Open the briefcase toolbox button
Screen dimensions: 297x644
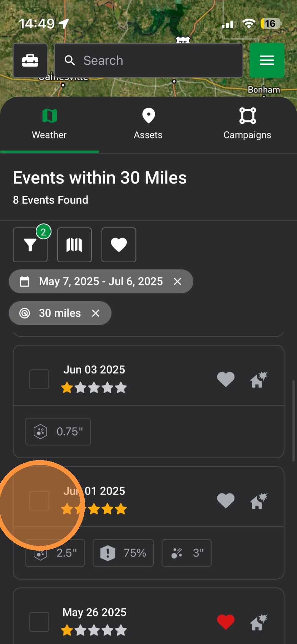click(x=30, y=60)
